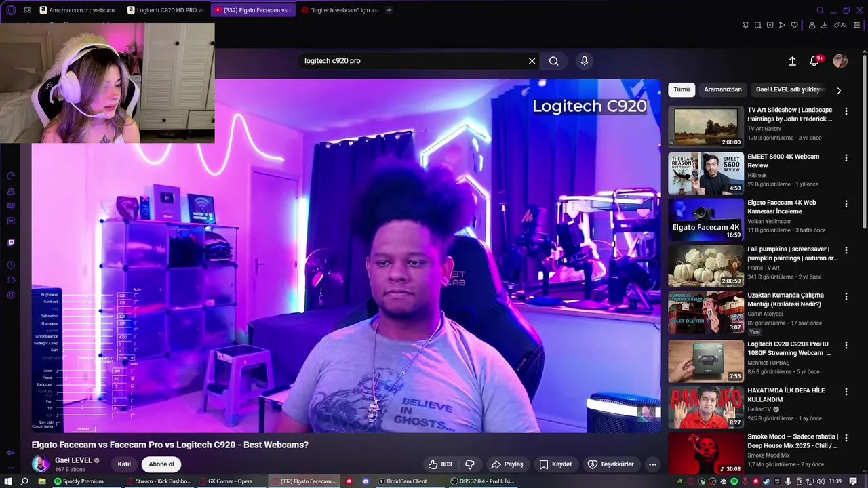Click the YouTube search magnifier button
868x488 pixels.
[x=554, y=61]
